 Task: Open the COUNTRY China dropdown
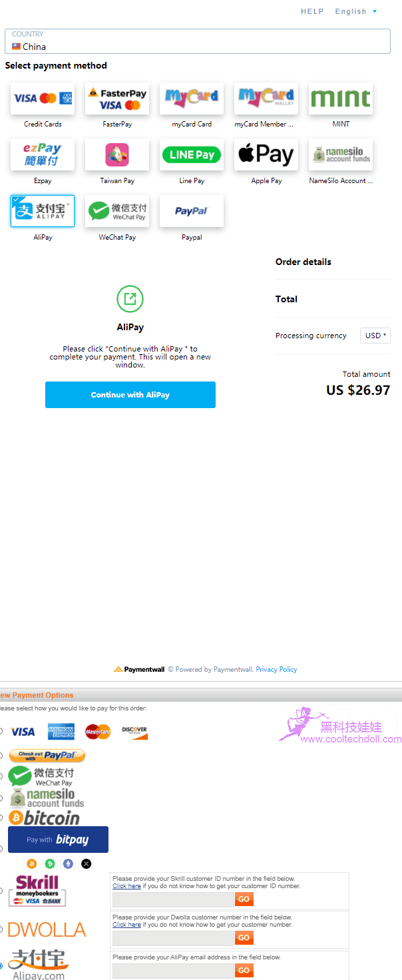[x=198, y=41]
